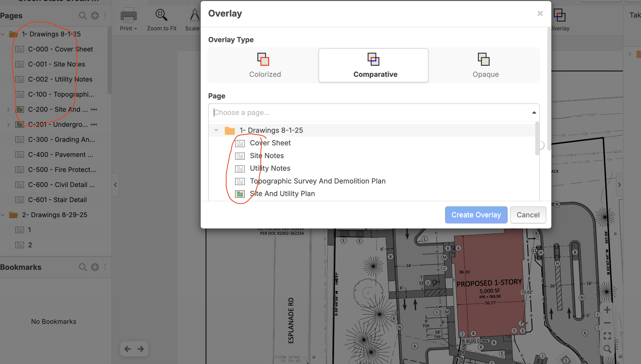641x364 pixels.
Task: Open page C-002 - Utility Notes
Action: click(x=60, y=79)
